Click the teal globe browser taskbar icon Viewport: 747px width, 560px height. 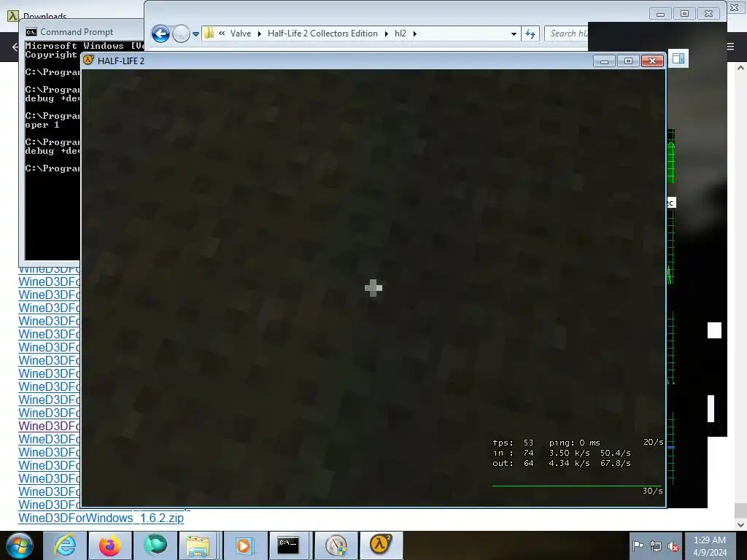point(155,545)
